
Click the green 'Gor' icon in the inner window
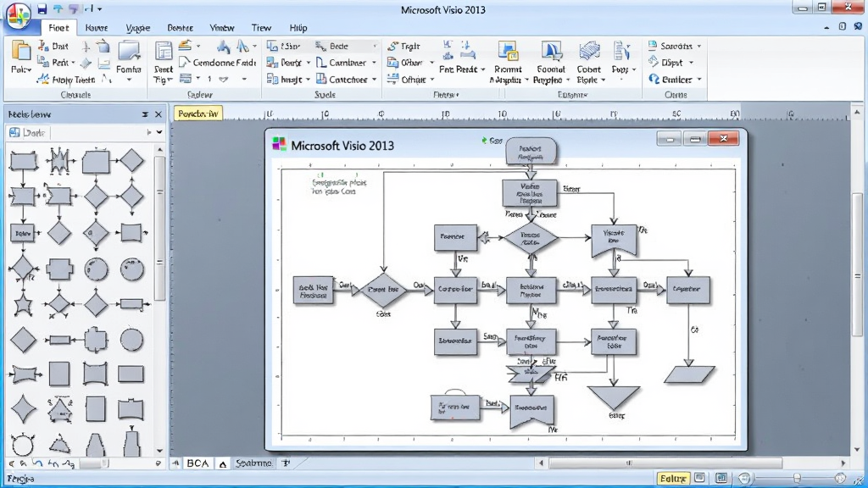pos(484,141)
